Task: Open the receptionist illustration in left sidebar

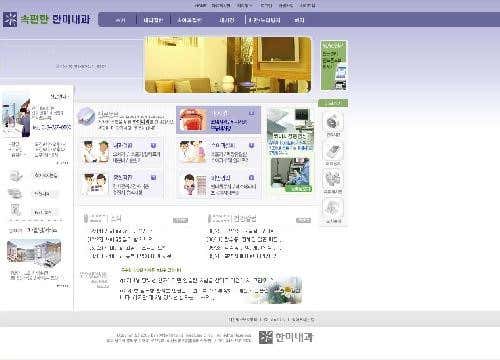Action: point(16,115)
